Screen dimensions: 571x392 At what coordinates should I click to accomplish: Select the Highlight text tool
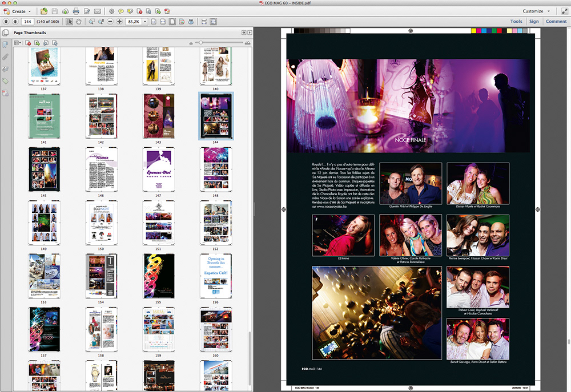(130, 11)
